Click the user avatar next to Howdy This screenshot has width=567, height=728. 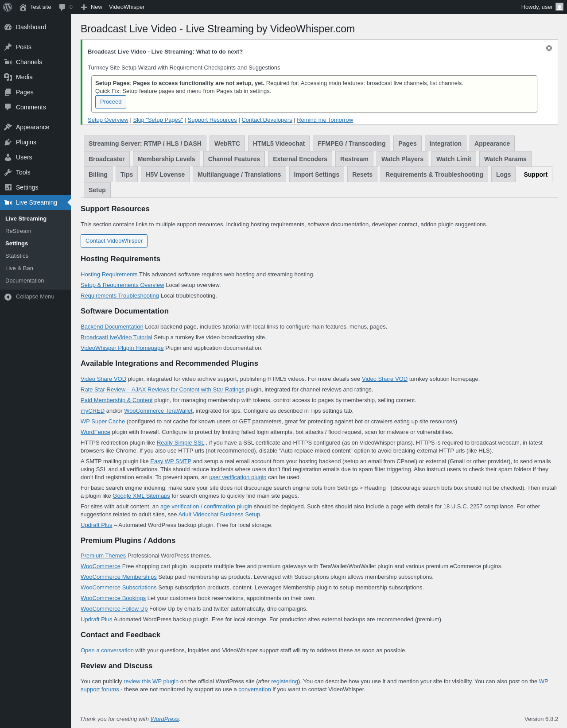pyautogui.click(x=559, y=7)
